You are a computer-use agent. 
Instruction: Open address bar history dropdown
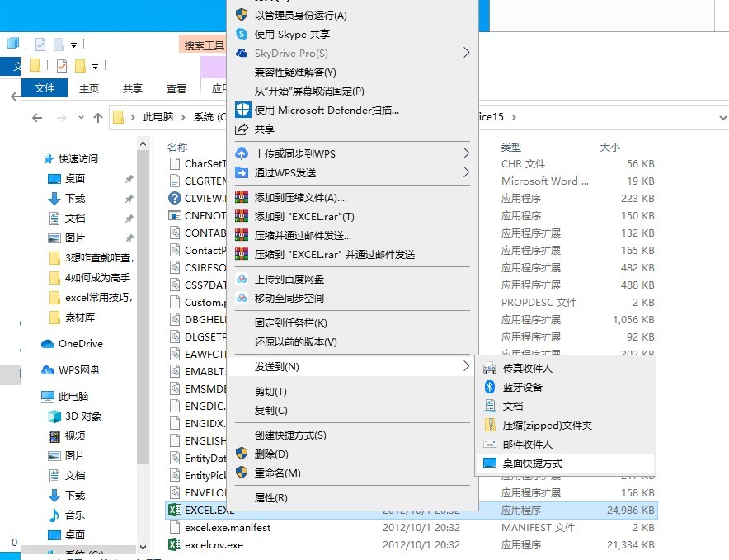click(723, 118)
